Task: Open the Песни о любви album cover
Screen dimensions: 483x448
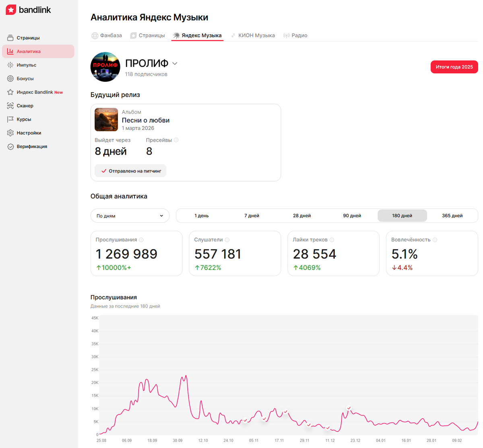Action: 106,120
